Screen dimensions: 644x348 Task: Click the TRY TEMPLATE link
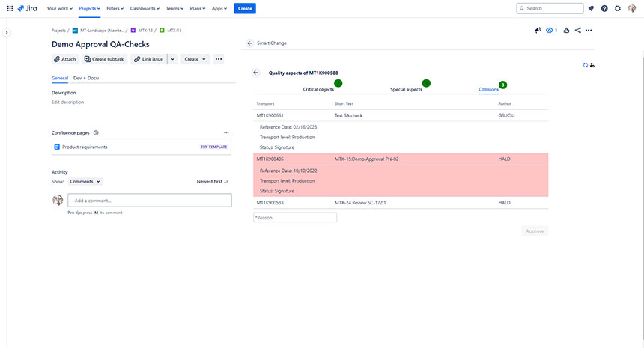pyautogui.click(x=213, y=147)
